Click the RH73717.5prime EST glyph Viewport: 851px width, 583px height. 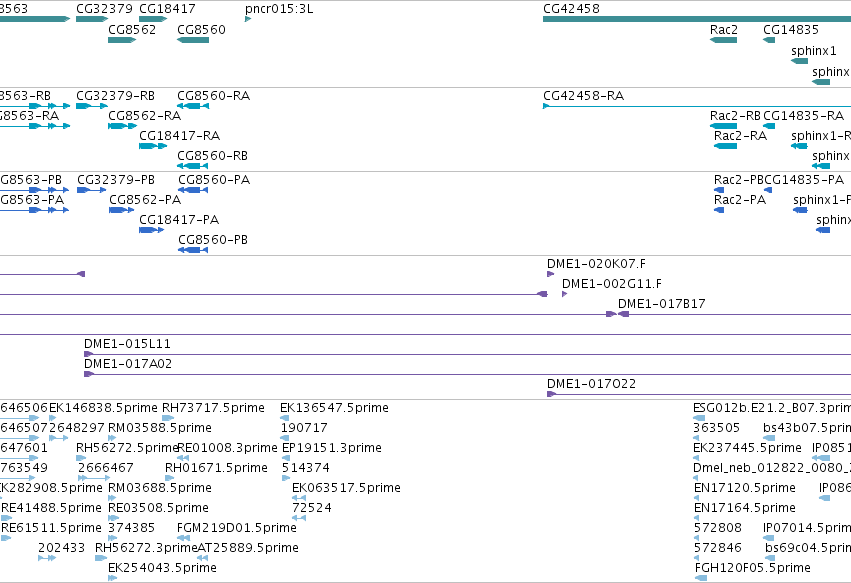(x=168, y=418)
